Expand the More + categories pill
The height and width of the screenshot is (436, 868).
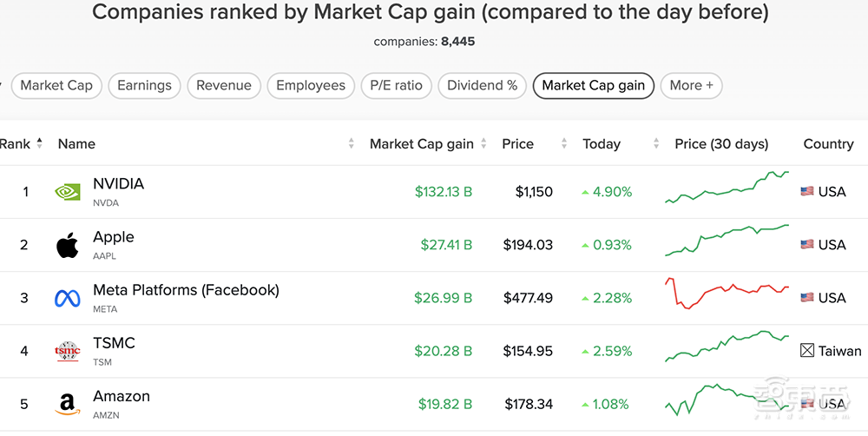[x=691, y=85]
